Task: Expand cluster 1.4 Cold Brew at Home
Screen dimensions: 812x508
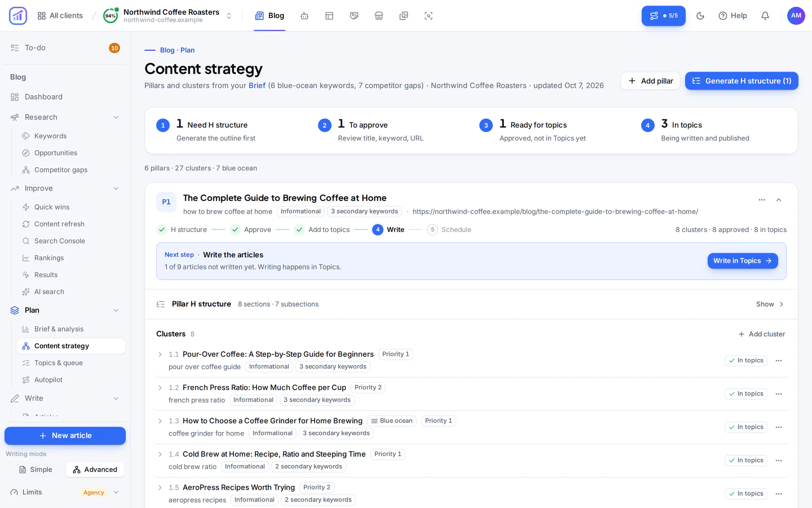Action: (x=160, y=454)
